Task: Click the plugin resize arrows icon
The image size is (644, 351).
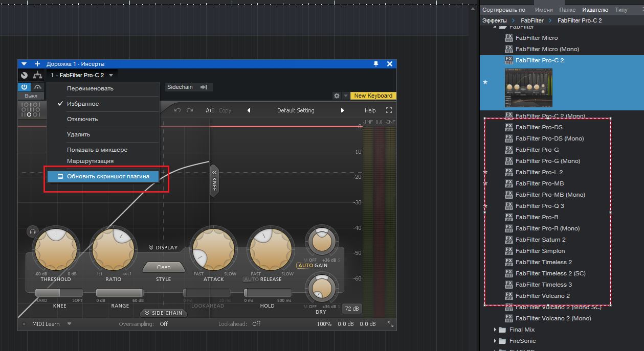Action: click(390, 324)
